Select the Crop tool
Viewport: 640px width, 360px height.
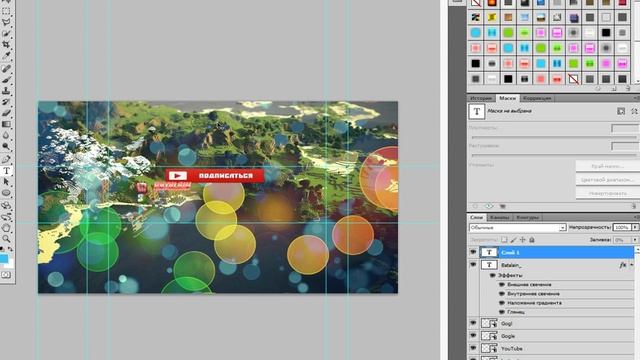6,44
